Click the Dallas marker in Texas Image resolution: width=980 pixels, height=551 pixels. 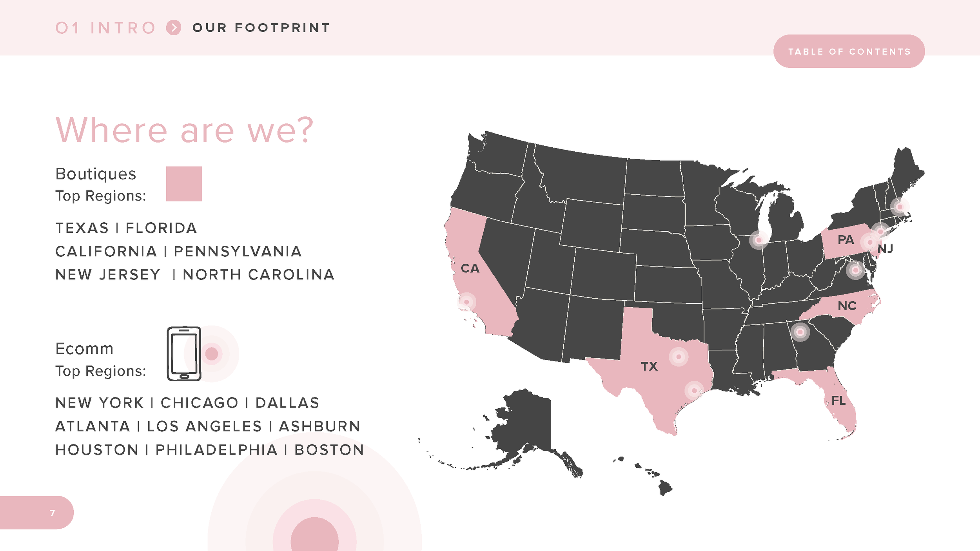(x=679, y=357)
